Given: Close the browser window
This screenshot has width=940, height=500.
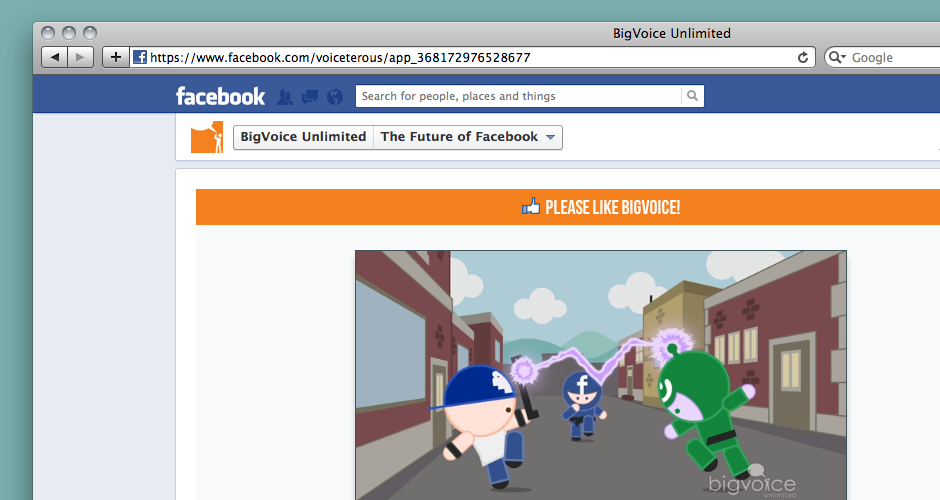Looking at the screenshot, I should [48, 33].
